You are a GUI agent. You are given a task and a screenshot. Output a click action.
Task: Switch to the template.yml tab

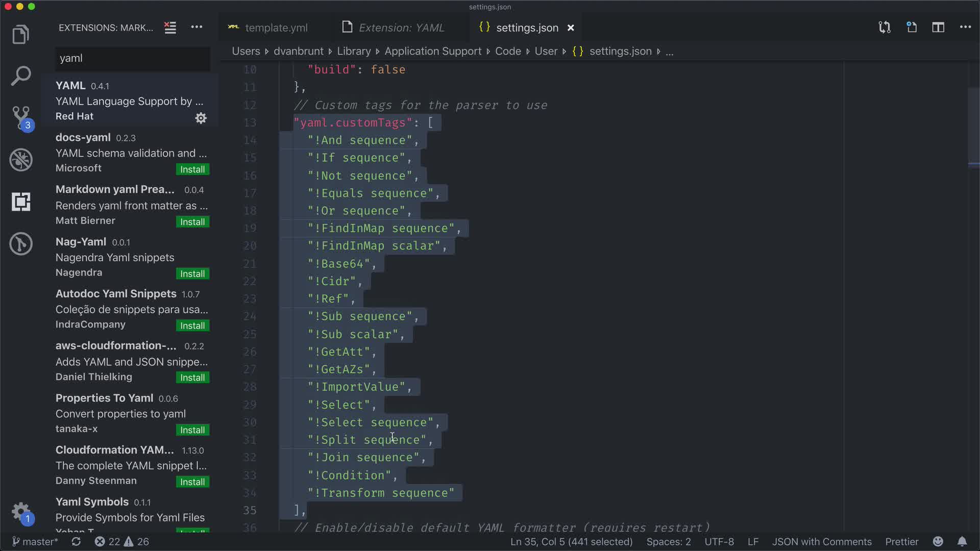pos(276,28)
